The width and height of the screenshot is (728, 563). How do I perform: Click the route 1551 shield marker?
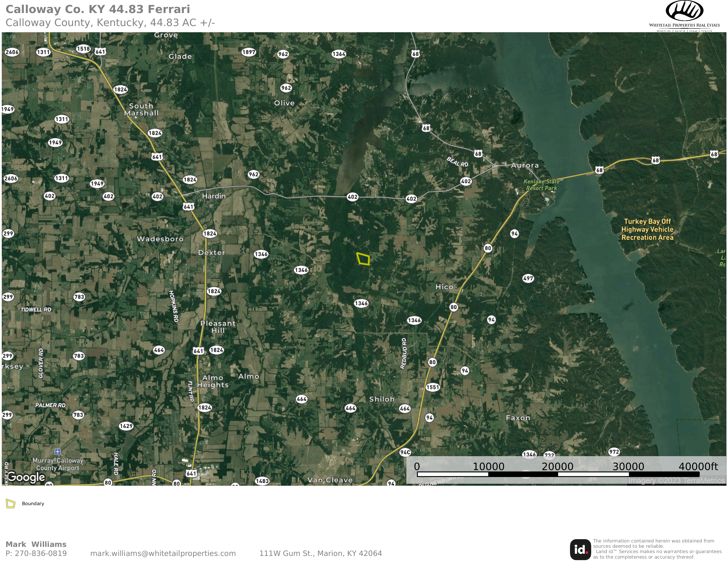coord(433,387)
